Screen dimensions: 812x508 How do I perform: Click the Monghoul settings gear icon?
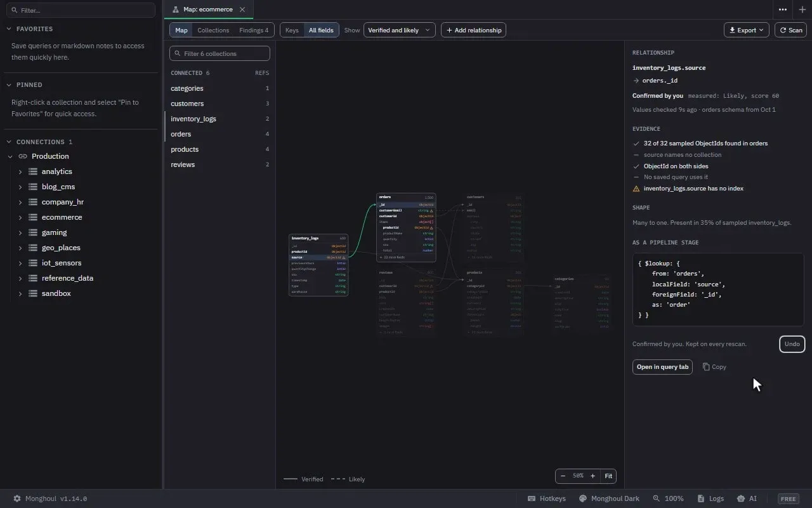[17, 498]
